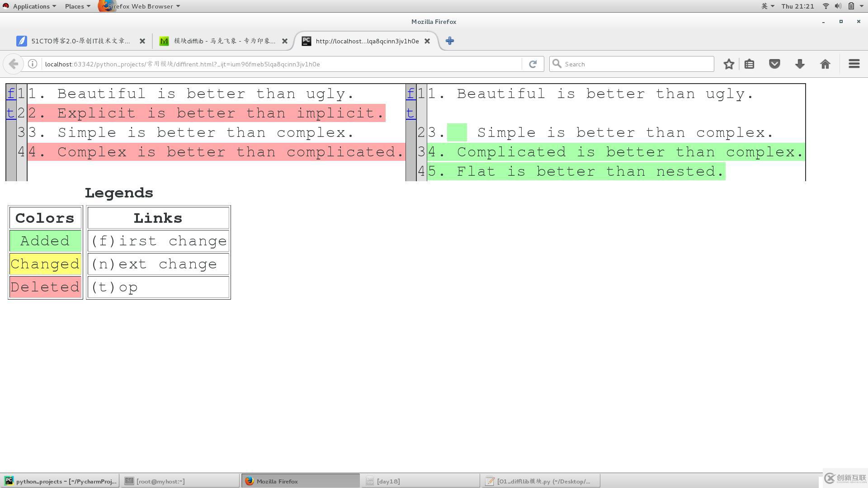Switch to the 模块difflib tab

pyautogui.click(x=224, y=41)
